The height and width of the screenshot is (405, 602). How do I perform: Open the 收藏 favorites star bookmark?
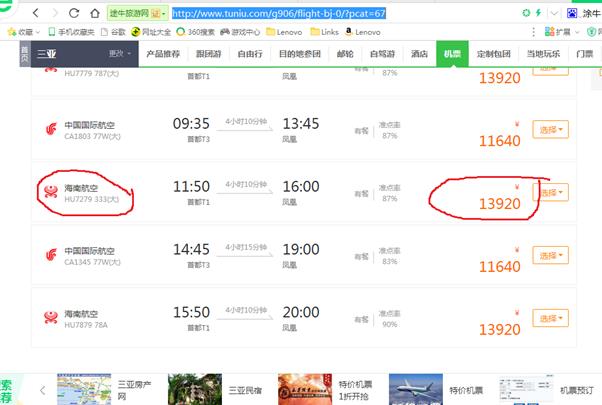tap(23, 32)
